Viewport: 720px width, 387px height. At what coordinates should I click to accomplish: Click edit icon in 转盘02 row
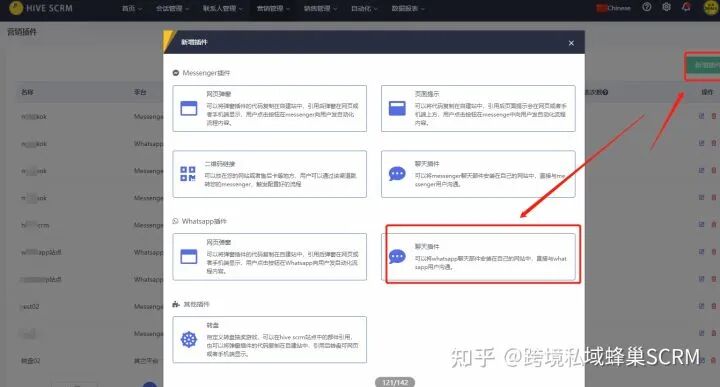[701, 360]
